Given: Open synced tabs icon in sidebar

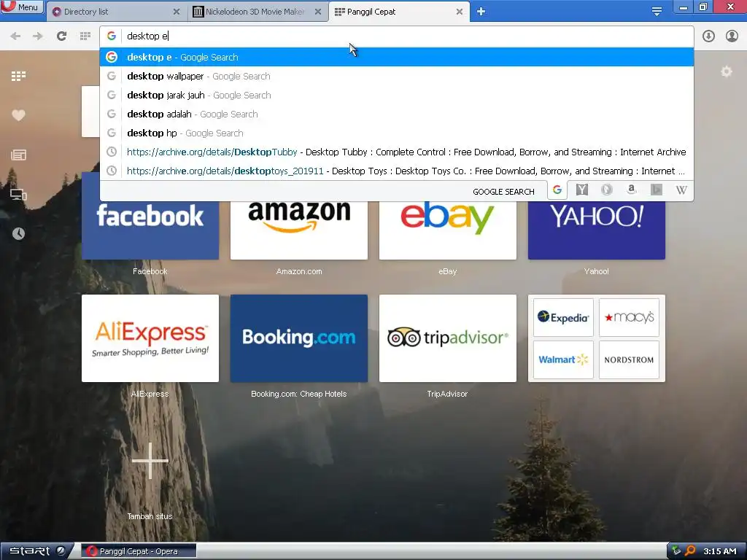Looking at the screenshot, I should point(18,194).
